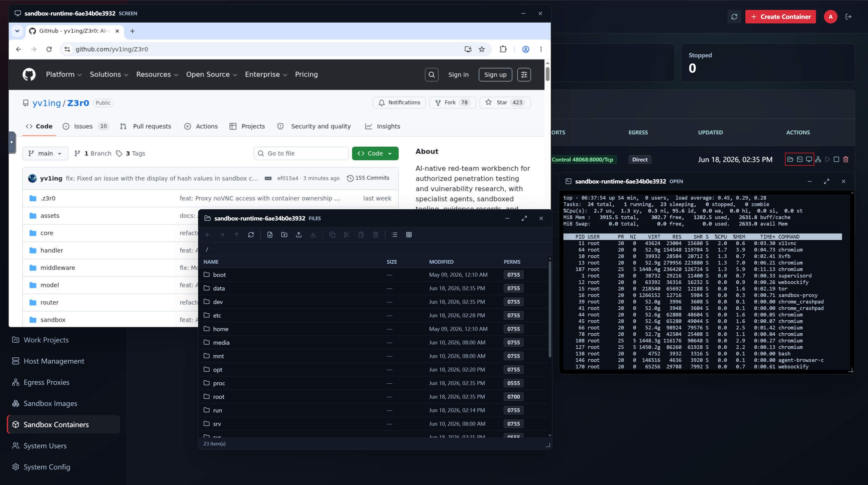Expand the commit message ellipsis button
868x485 pixels.
point(268,178)
